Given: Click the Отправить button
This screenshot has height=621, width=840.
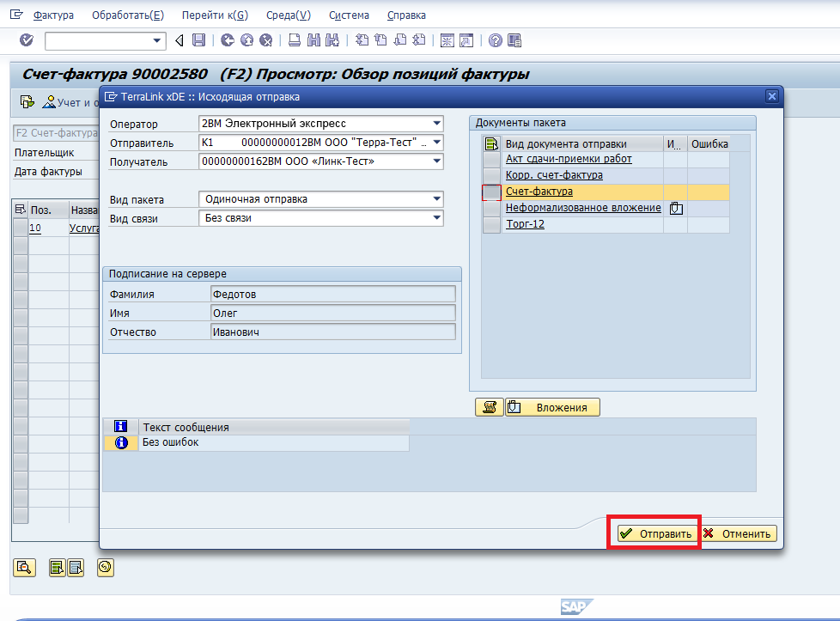Looking at the screenshot, I should [x=657, y=533].
